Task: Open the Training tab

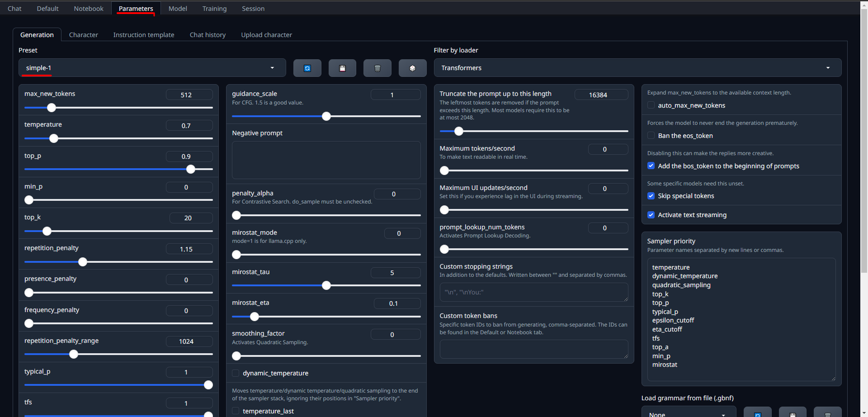Action: coord(214,9)
